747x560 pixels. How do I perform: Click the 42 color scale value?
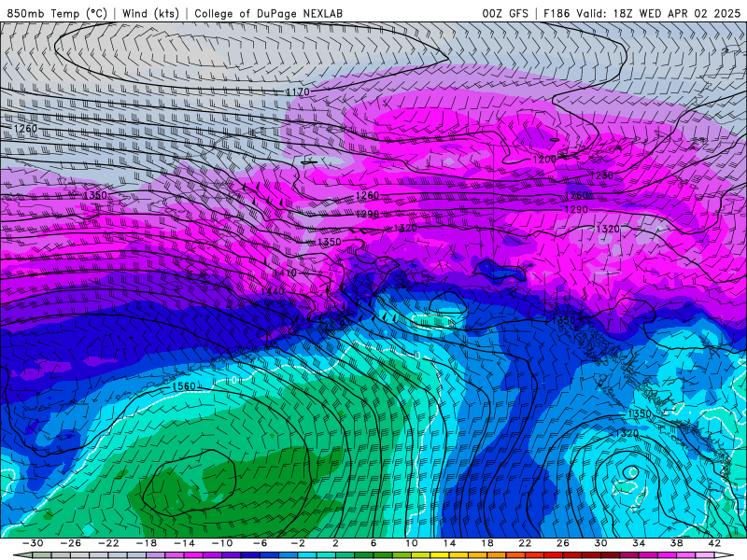coord(714,543)
